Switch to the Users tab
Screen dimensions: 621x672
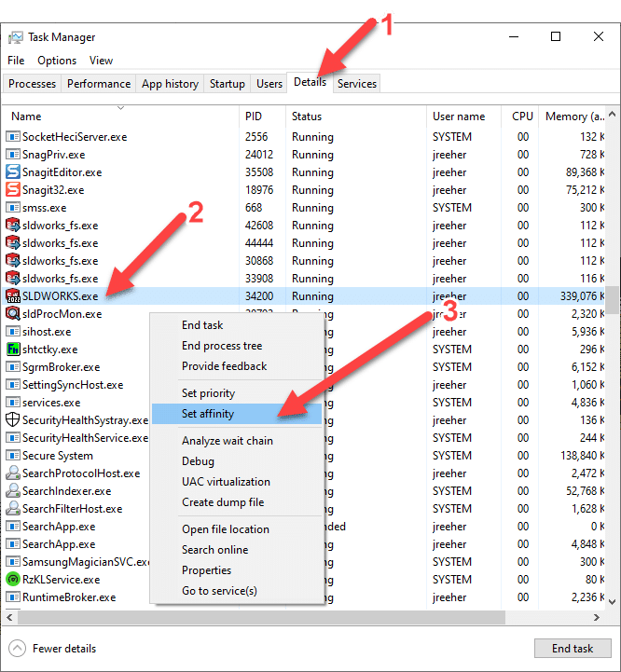269,84
